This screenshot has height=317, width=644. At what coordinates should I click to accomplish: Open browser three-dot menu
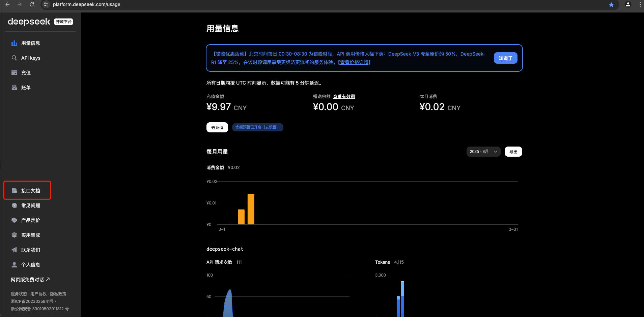(640, 4)
